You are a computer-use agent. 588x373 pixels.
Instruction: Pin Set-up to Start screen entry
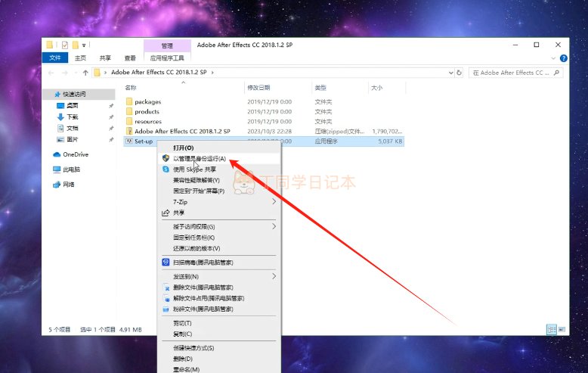point(219,191)
